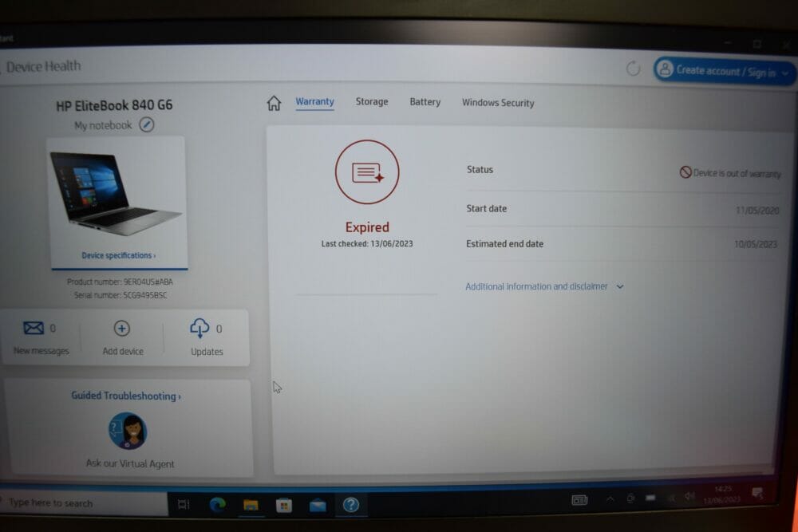Click the EliteBook laptop thumbnail image
Image resolution: width=798 pixels, height=532 pixels.
click(x=116, y=194)
